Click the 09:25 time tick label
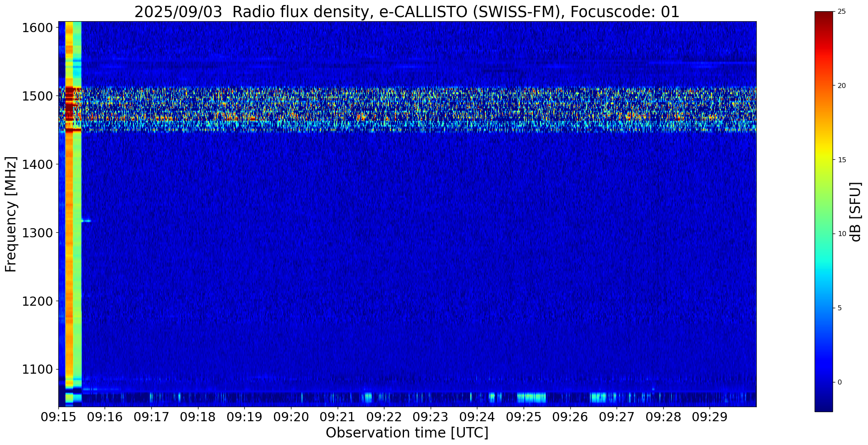The image size is (868, 445). pos(524,417)
